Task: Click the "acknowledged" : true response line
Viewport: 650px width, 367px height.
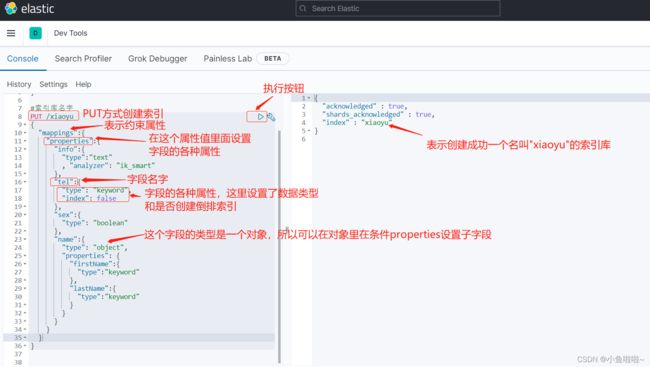Action: (x=365, y=107)
